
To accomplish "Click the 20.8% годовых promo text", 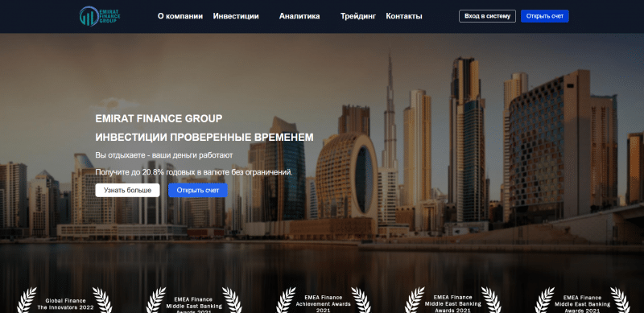I will click(194, 172).
